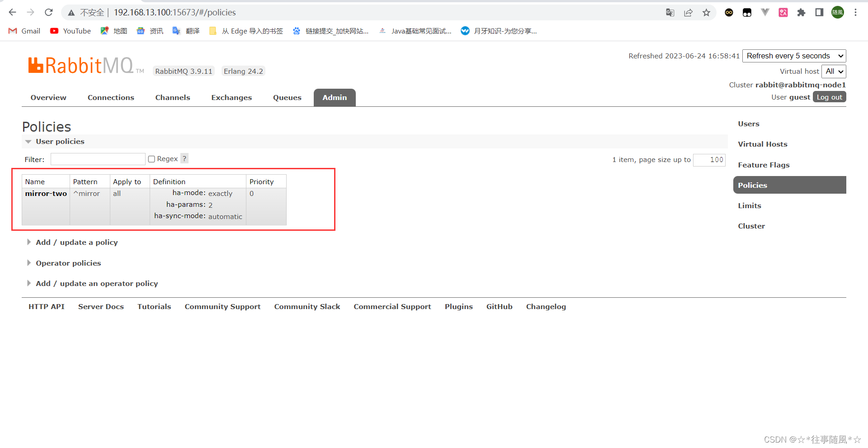Open the YouTube bookmark

(x=71, y=31)
